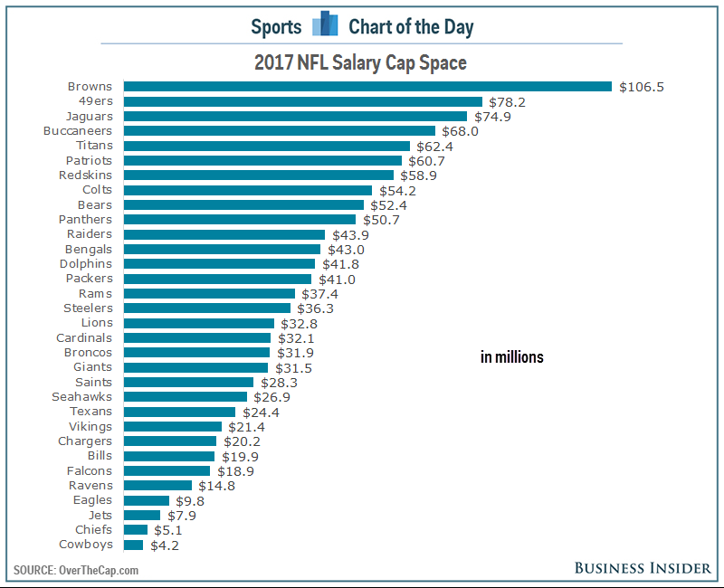Screen dimensions: 724x588
Task: Click the 2017 NFL Salary Cap Space title
Action: [360, 62]
